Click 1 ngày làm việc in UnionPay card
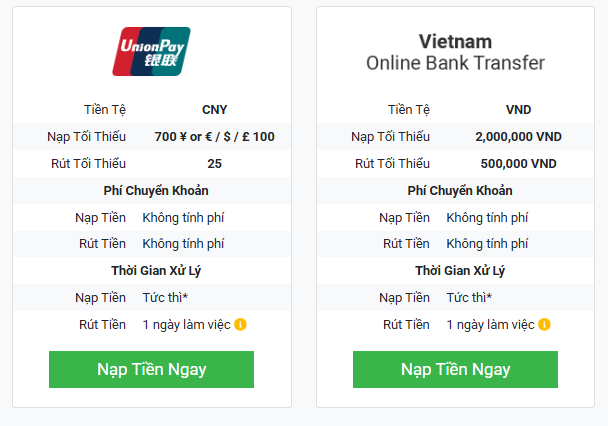This screenshot has height=426, width=608. (x=186, y=324)
